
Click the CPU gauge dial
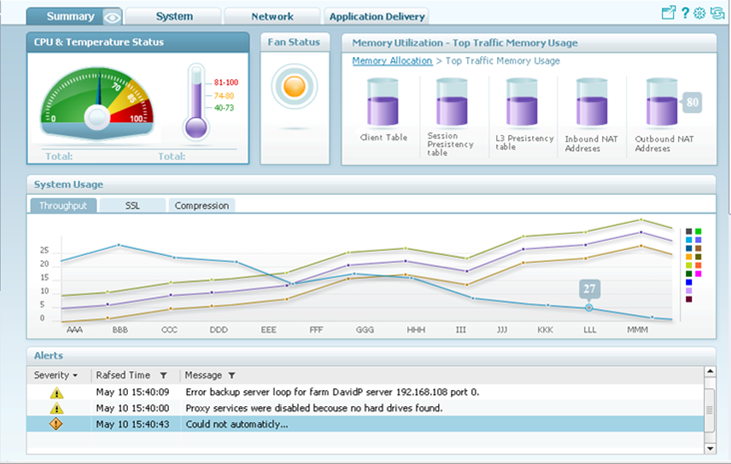pos(97,104)
